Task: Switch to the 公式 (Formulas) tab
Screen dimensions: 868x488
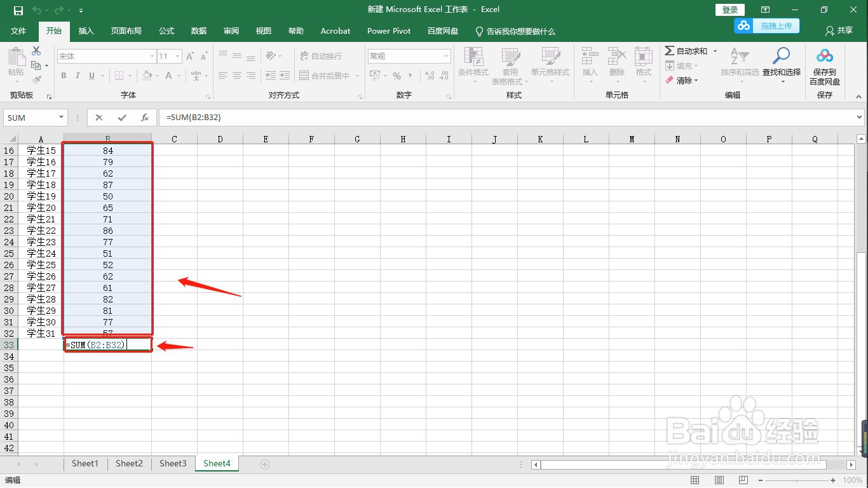Action: (x=166, y=31)
